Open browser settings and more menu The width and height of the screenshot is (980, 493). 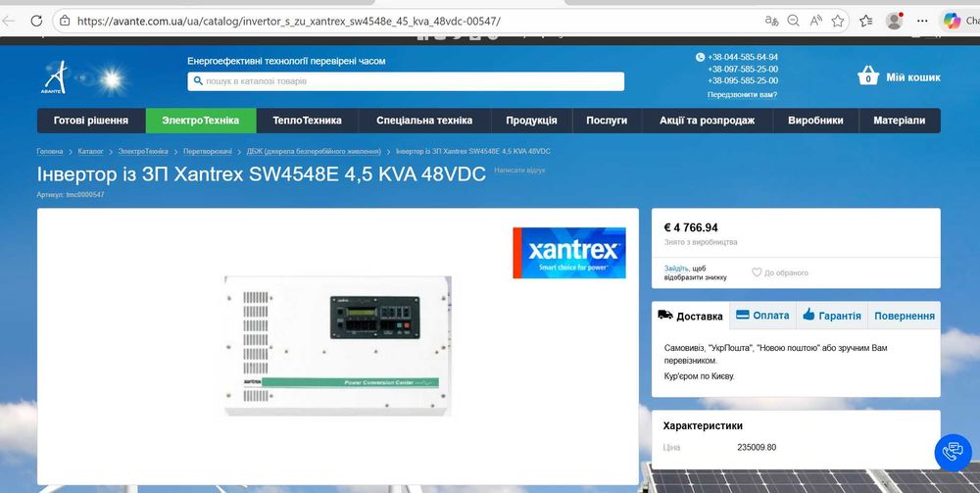(x=922, y=21)
